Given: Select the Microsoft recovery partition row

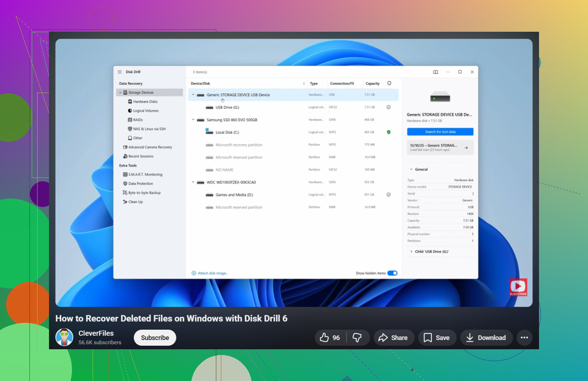Looking at the screenshot, I should (x=293, y=145).
